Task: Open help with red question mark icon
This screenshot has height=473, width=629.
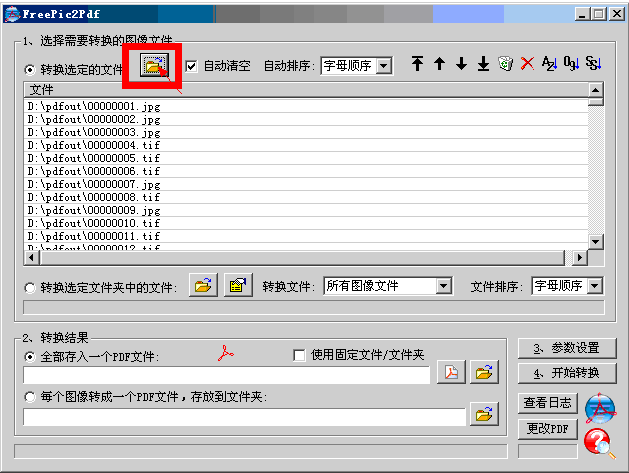Action: coord(599,443)
